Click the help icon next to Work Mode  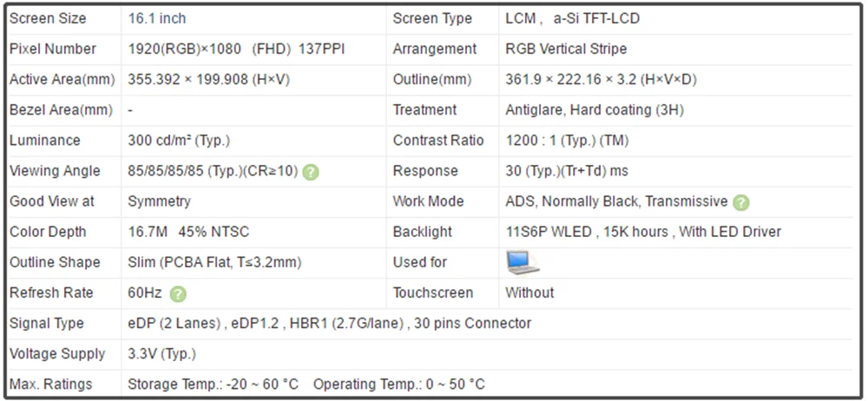point(740,202)
